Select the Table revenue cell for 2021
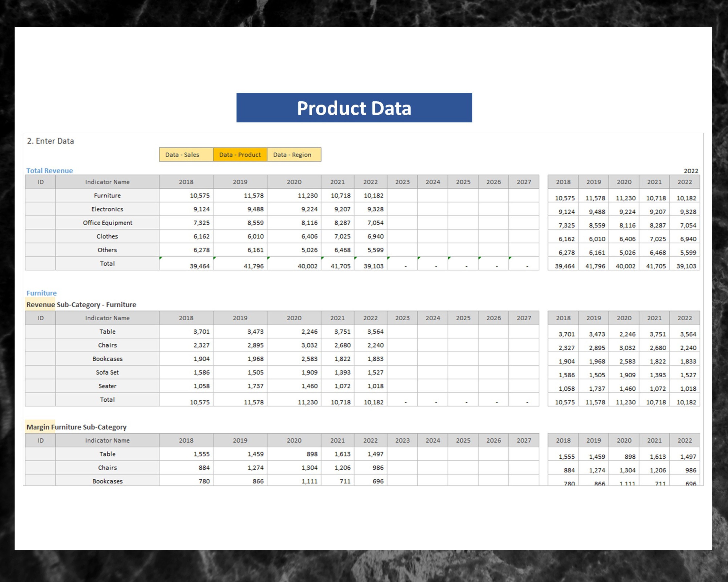 338,332
